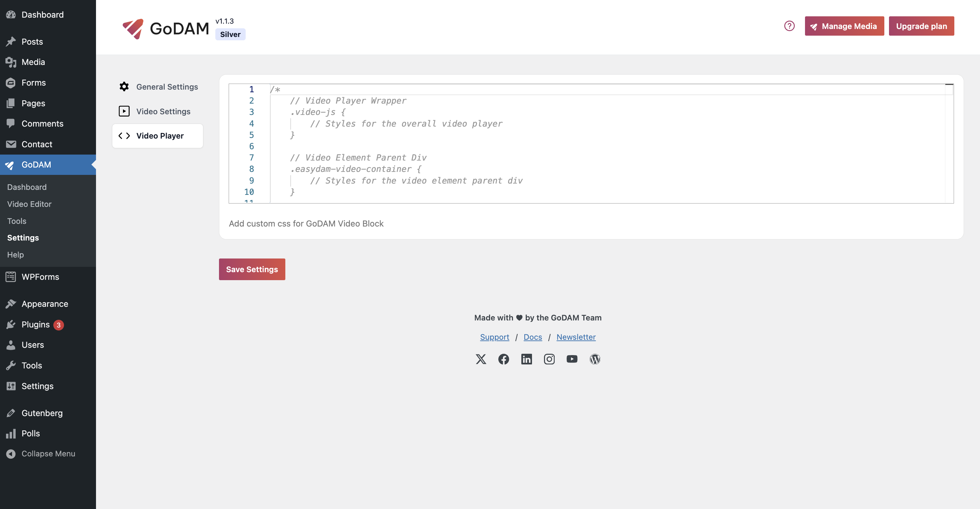Open the Docs link

(x=533, y=337)
